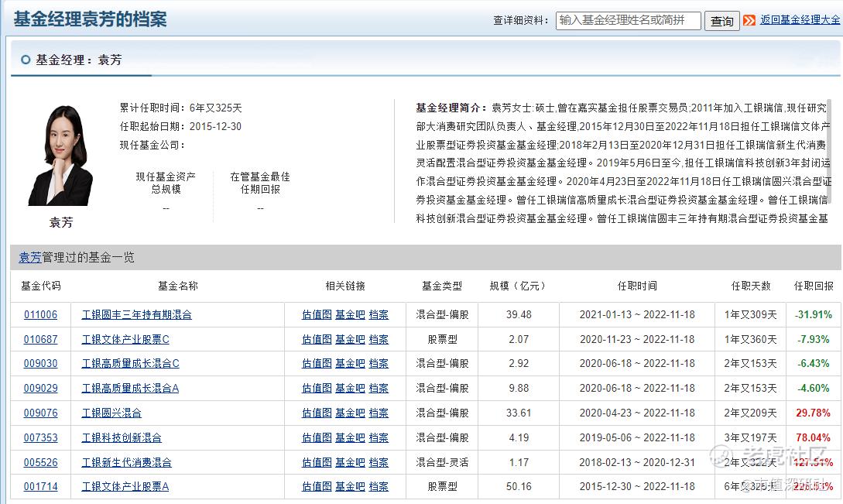Open fund 工银科技创新混合
The image size is (843, 504).
pyautogui.click(x=122, y=438)
